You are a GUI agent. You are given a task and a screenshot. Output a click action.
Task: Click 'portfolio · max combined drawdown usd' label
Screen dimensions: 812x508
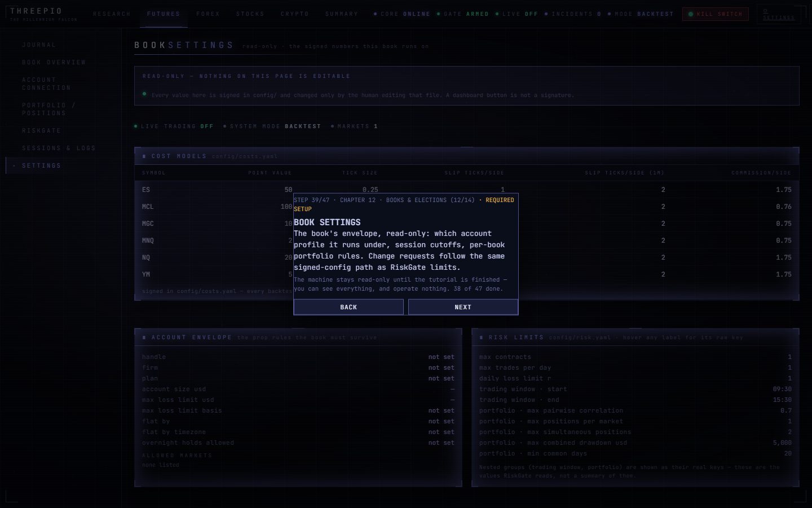tap(553, 443)
